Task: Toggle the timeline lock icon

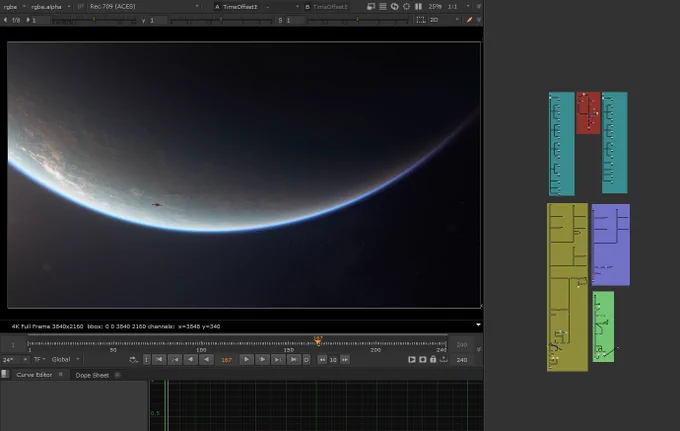Action: (433, 359)
